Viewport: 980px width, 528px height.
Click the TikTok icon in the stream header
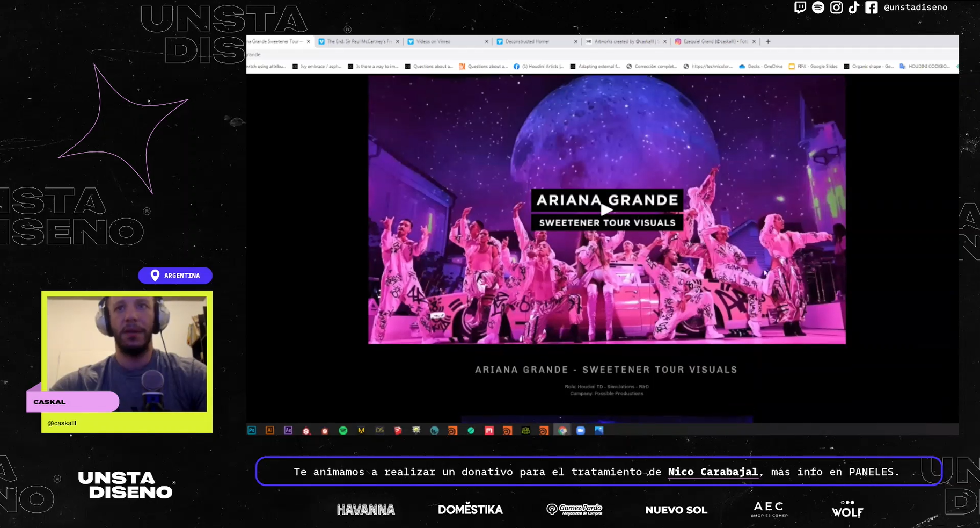click(x=854, y=8)
